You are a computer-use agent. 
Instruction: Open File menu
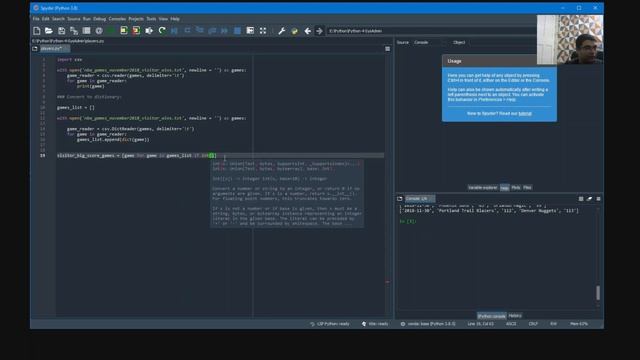click(36, 19)
